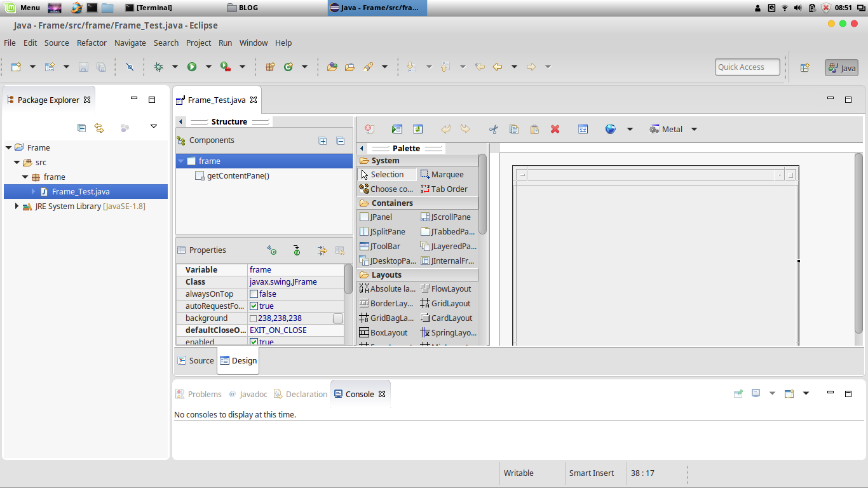Screen dimensions: 868x488
Task: Uncheck autoRequestFocus in Properties
Action: click(x=253, y=306)
